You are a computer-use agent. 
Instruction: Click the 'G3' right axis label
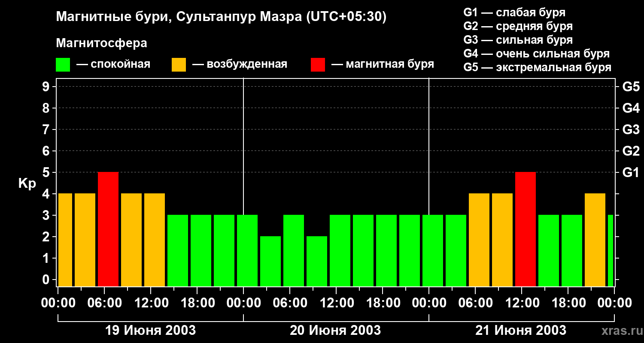click(x=631, y=130)
